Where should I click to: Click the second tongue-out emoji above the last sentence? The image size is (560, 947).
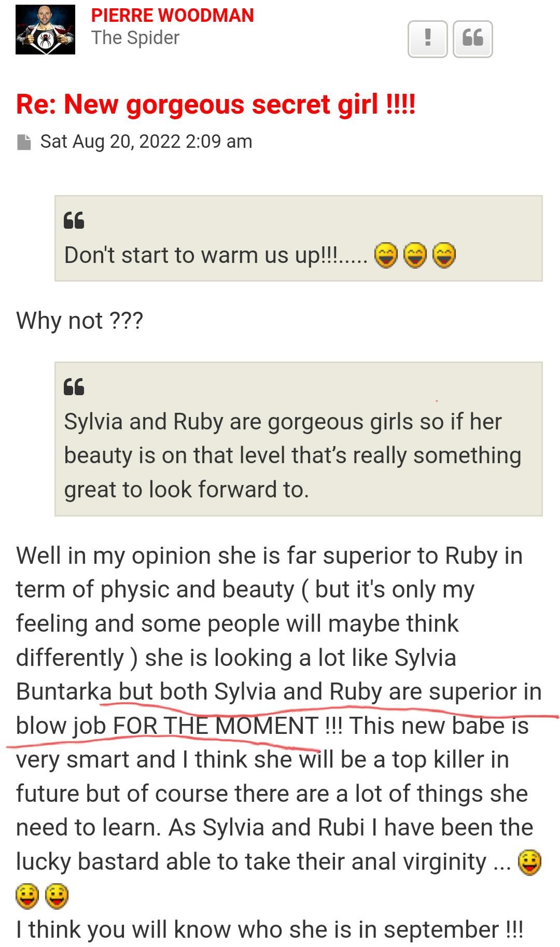tap(57, 896)
